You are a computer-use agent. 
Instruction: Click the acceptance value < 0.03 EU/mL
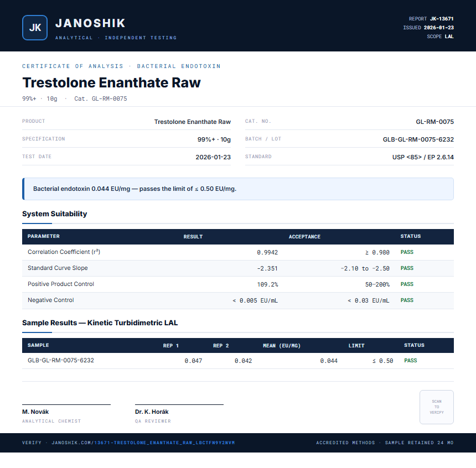click(368, 300)
